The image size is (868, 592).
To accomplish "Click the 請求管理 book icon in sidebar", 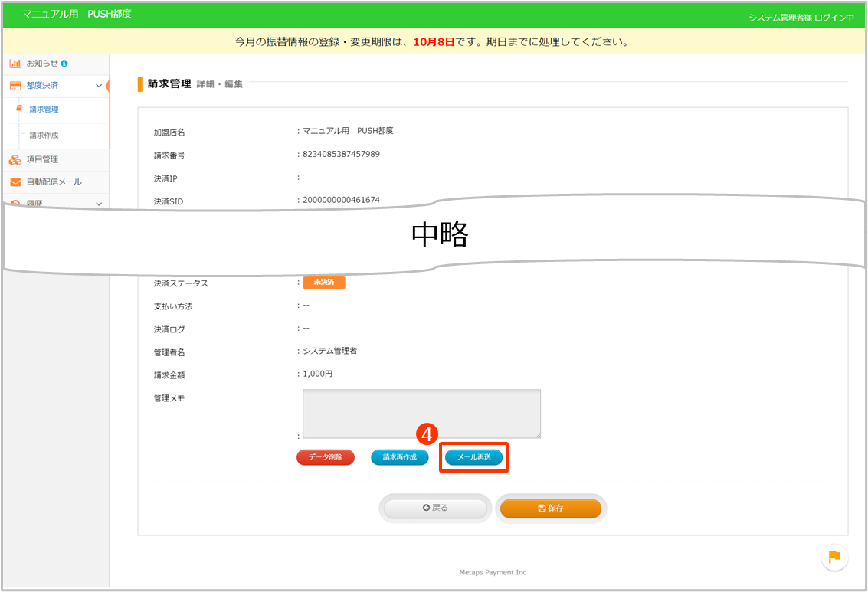I will coord(20,110).
